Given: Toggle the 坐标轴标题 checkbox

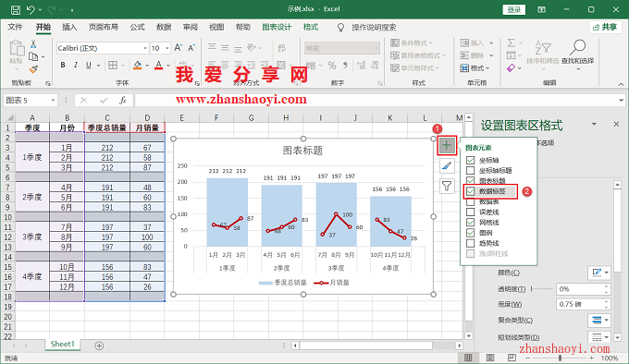Looking at the screenshot, I should pos(471,171).
